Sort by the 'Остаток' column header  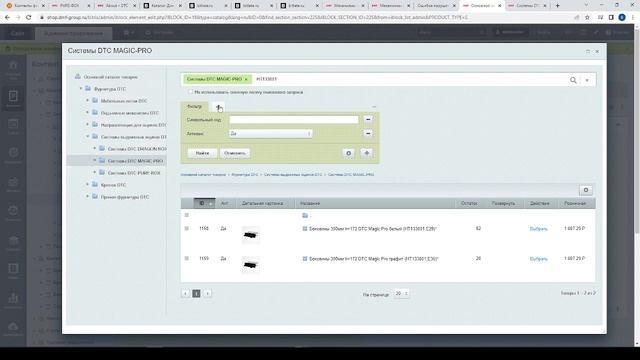coord(469,203)
